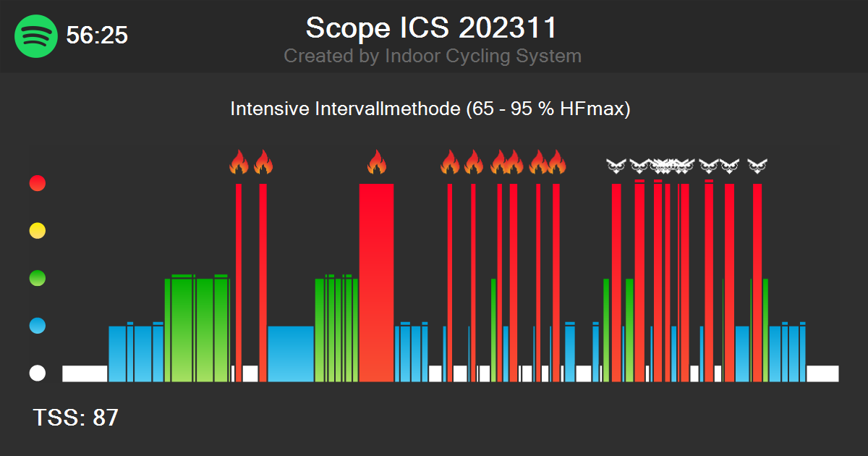Click the Created by Indoor Cycling System link
This screenshot has width=868, height=456.
433,56
